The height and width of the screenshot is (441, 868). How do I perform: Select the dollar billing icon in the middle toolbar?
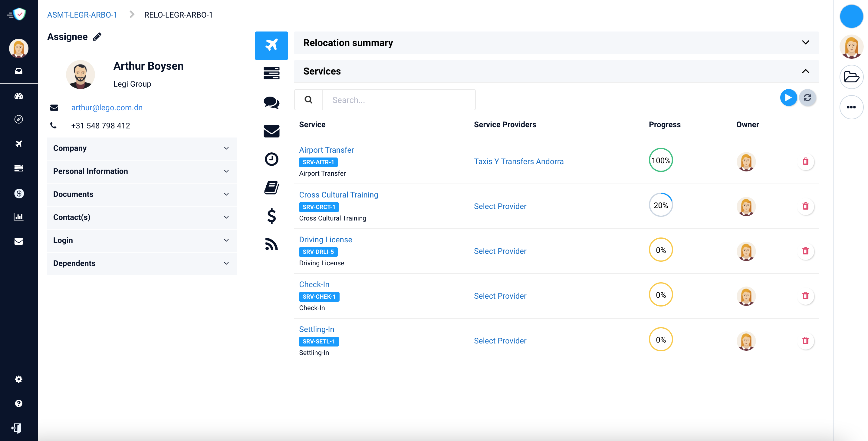(x=271, y=216)
